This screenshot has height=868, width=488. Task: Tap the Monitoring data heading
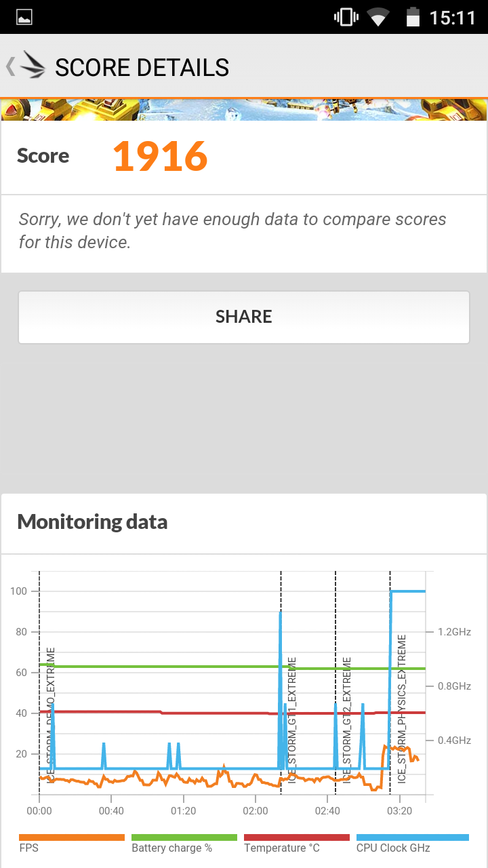point(92,521)
